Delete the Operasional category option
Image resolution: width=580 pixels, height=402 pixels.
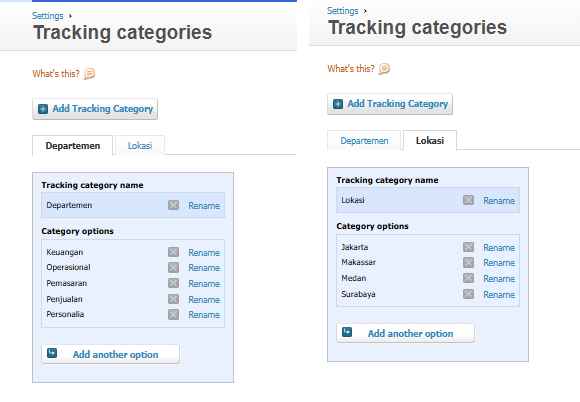[173, 267]
